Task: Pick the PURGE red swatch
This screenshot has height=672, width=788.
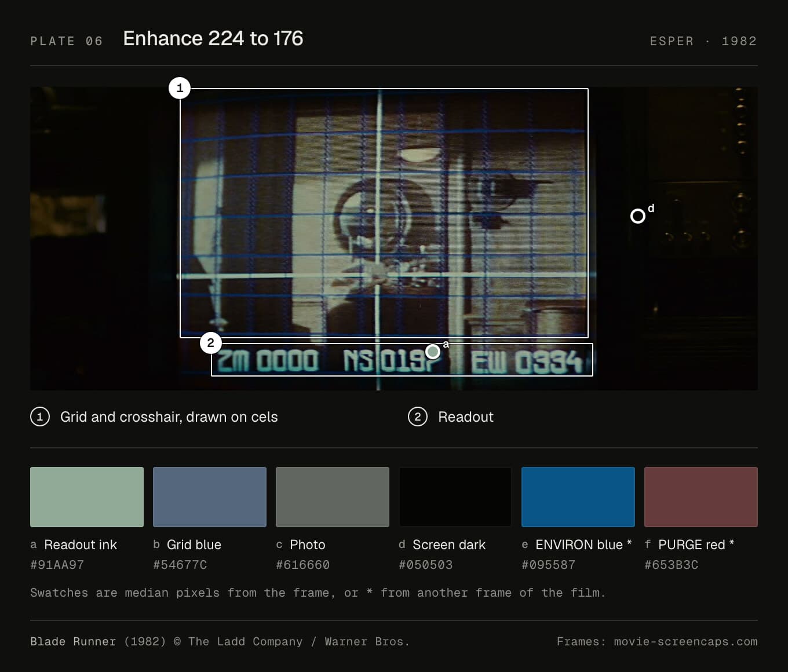Action: [x=701, y=497]
